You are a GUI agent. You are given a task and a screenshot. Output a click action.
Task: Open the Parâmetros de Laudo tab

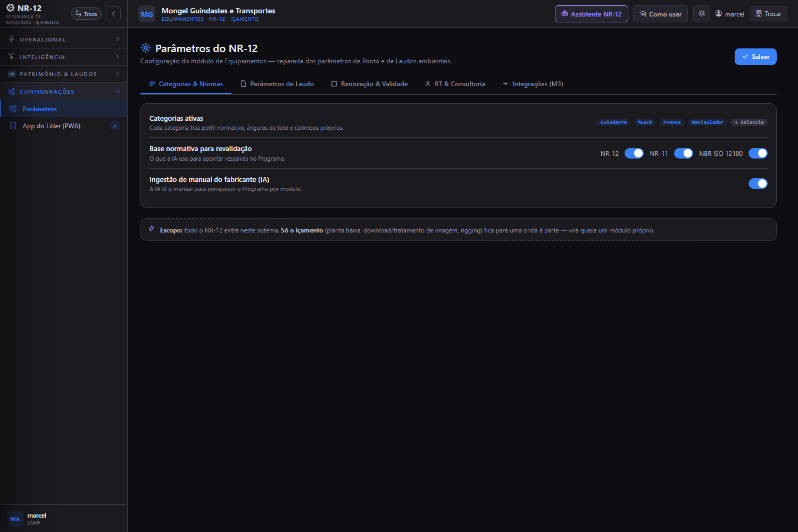(x=277, y=84)
